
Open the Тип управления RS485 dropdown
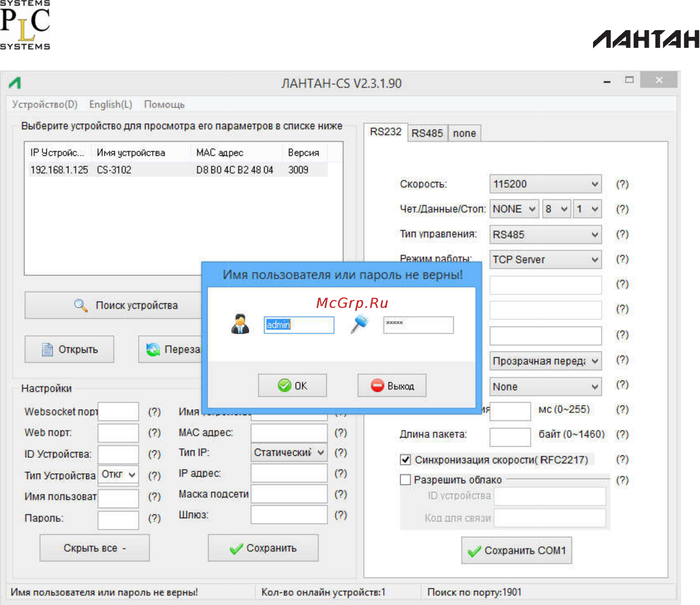point(545,234)
